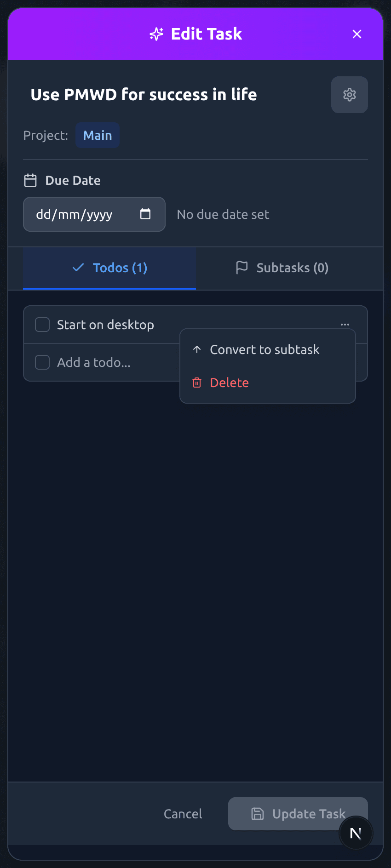391x868 pixels.
Task: Click the save icon on Update Task
Action: (x=258, y=814)
